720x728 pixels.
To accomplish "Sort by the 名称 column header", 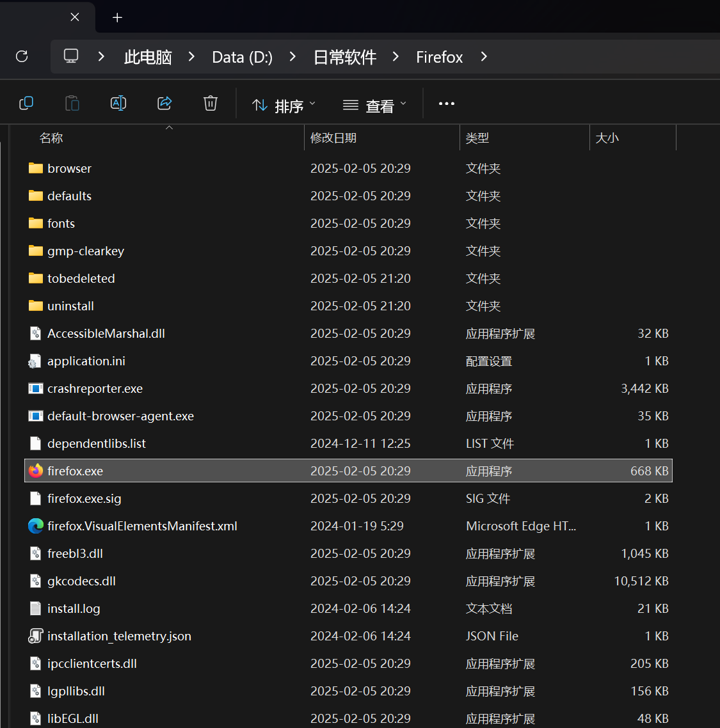I will [x=51, y=138].
